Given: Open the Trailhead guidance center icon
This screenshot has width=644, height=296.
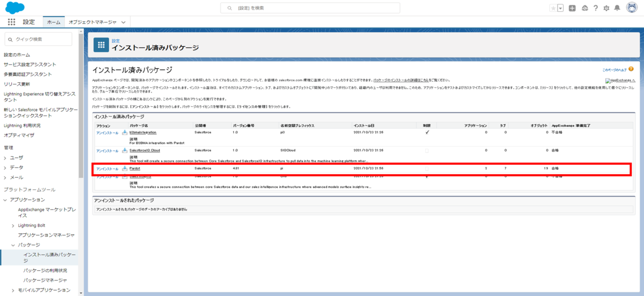Looking at the screenshot, I should point(584,8).
